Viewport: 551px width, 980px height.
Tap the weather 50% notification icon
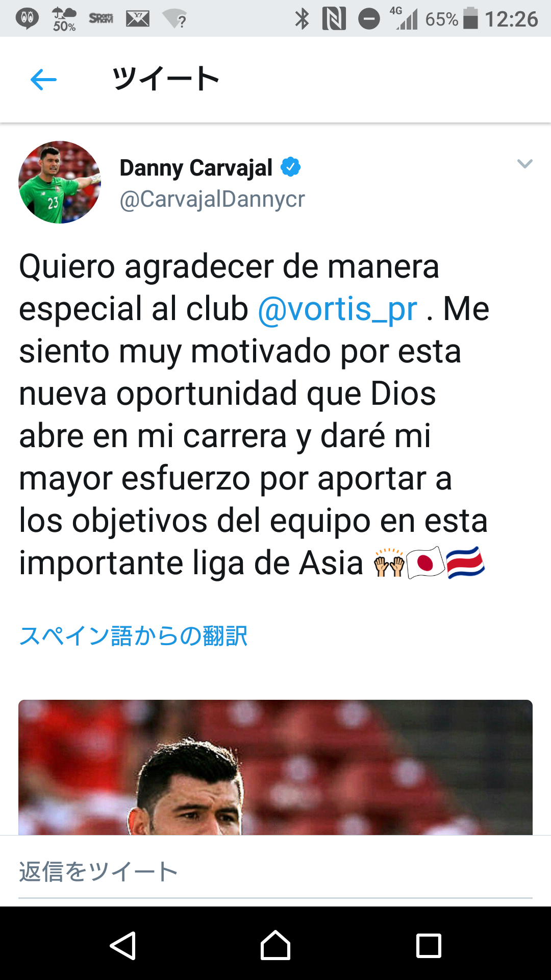tap(64, 19)
